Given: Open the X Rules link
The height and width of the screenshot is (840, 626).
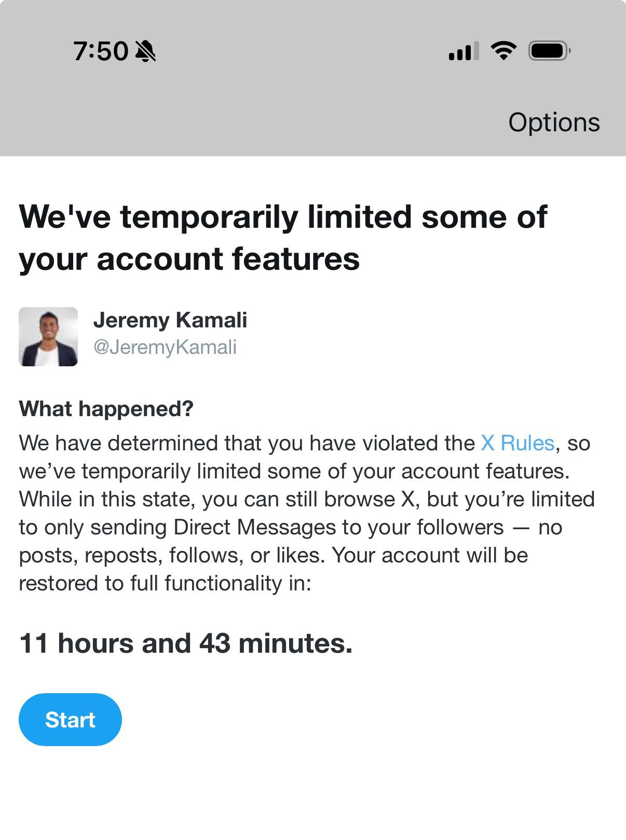Looking at the screenshot, I should click(518, 444).
